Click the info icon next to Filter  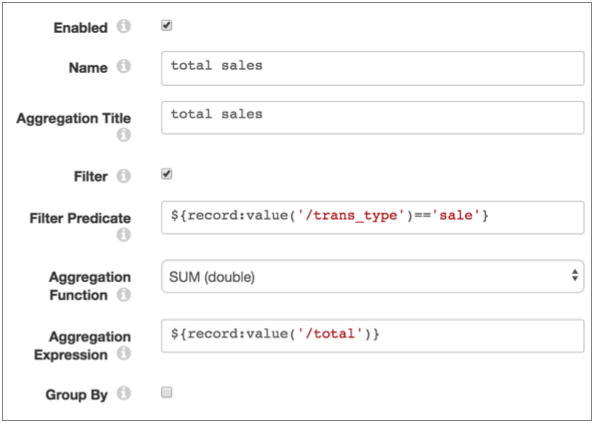[x=123, y=176]
